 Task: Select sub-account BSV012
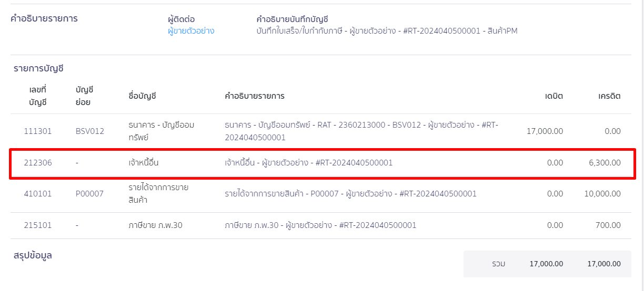tap(90, 131)
